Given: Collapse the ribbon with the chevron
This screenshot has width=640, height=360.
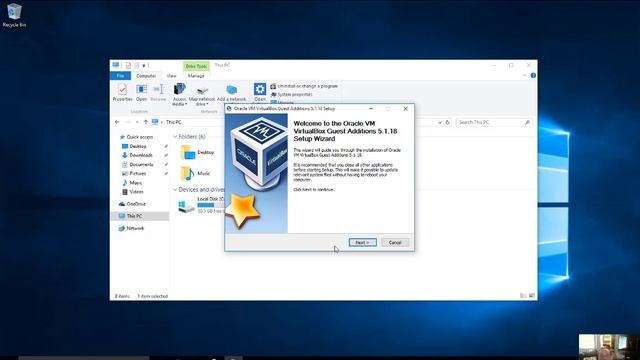Looking at the screenshot, I should pyautogui.click(x=525, y=76).
